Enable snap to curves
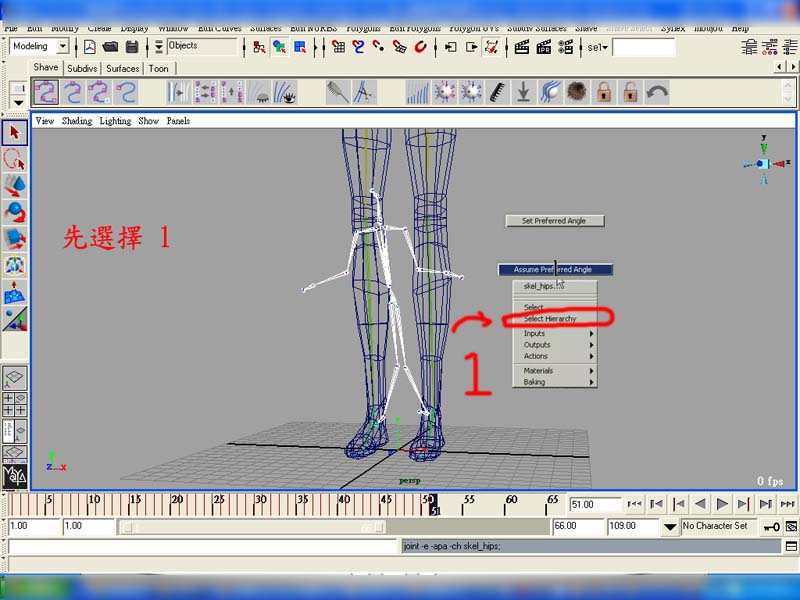The image size is (800, 600). pyautogui.click(x=358, y=47)
